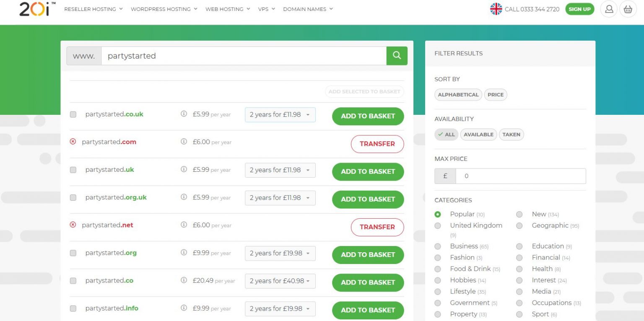Click Transfer for partystarted.net
644x321 pixels.
[377, 227]
